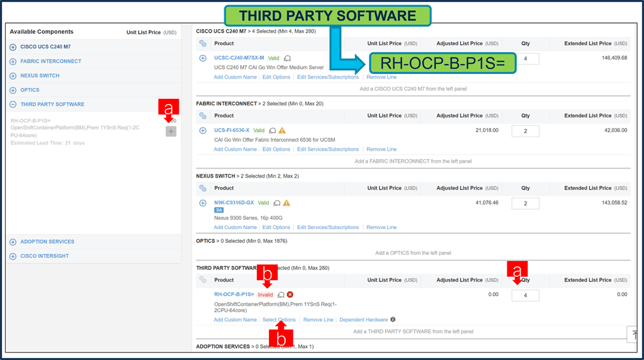Click the 143,058.52 extended list price
This screenshot has width=644, height=360.
(615, 203)
